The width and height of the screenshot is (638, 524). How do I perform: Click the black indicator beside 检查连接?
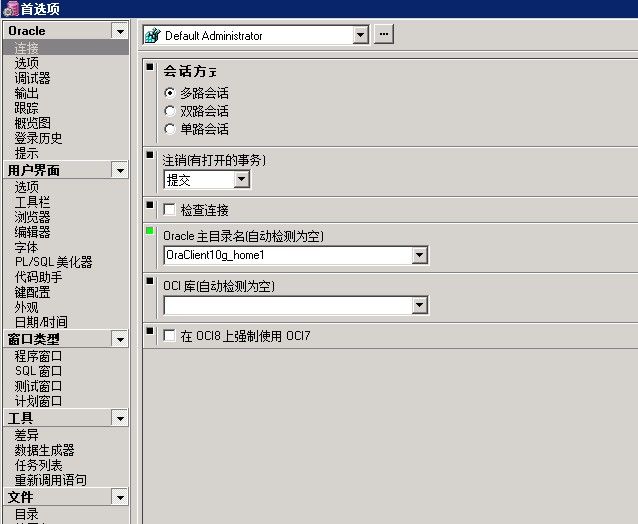point(150,205)
